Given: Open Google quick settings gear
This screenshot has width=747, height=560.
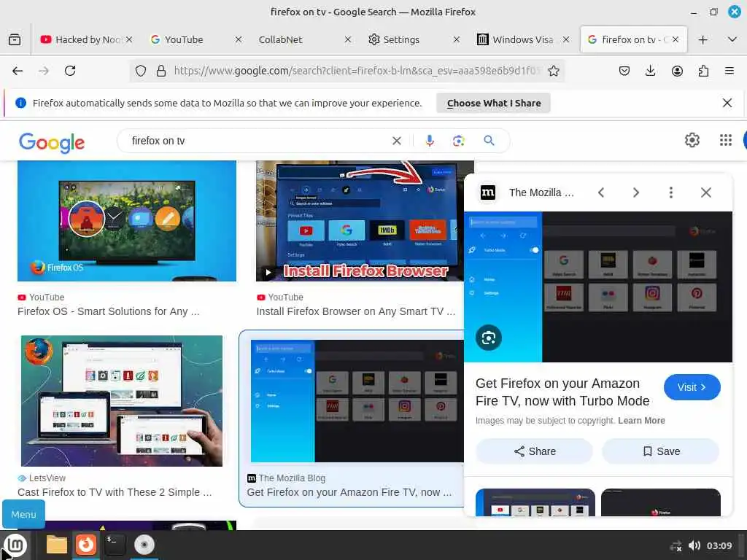Looking at the screenshot, I should [692, 140].
